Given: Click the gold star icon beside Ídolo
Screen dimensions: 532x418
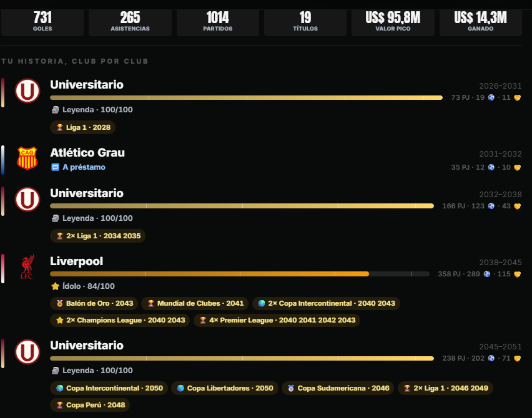Looking at the screenshot, I should (x=56, y=286).
